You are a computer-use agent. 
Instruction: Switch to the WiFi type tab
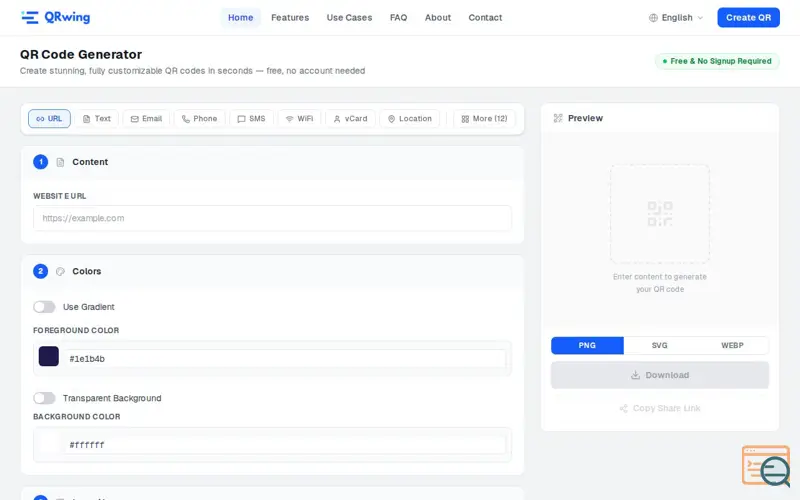pyautogui.click(x=299, y=119)
